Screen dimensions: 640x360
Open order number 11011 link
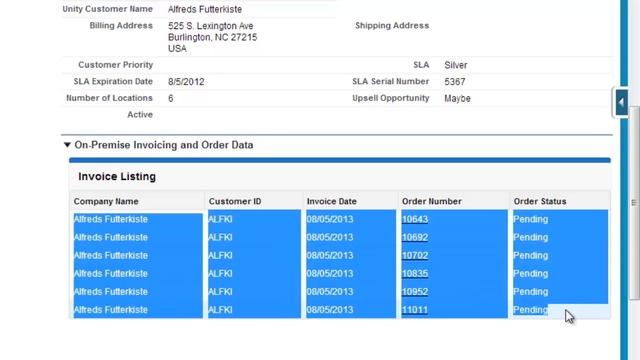coord(415,310)
